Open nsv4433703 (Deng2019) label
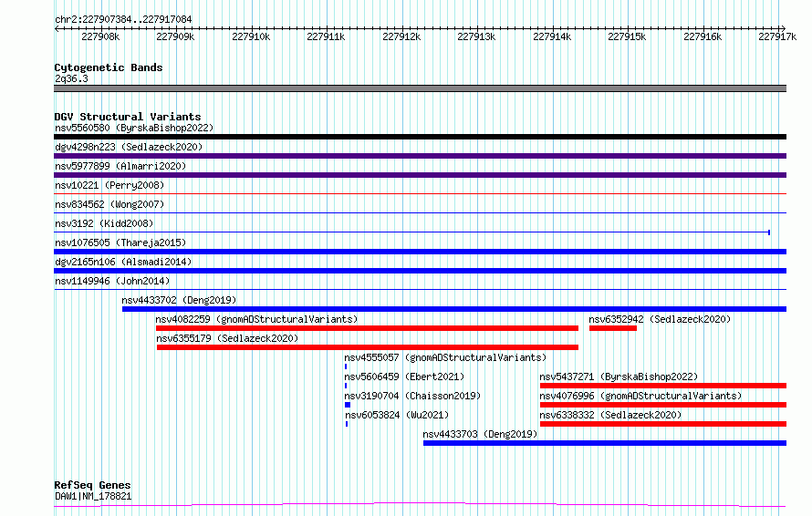 [x=480, y=434]
